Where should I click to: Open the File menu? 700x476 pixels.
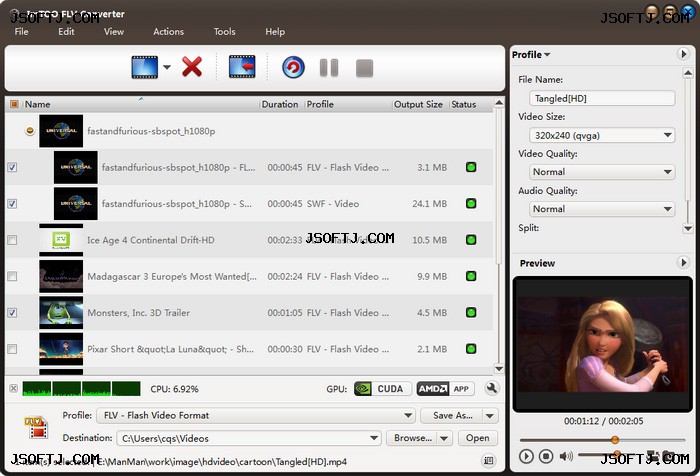[21, 32]
